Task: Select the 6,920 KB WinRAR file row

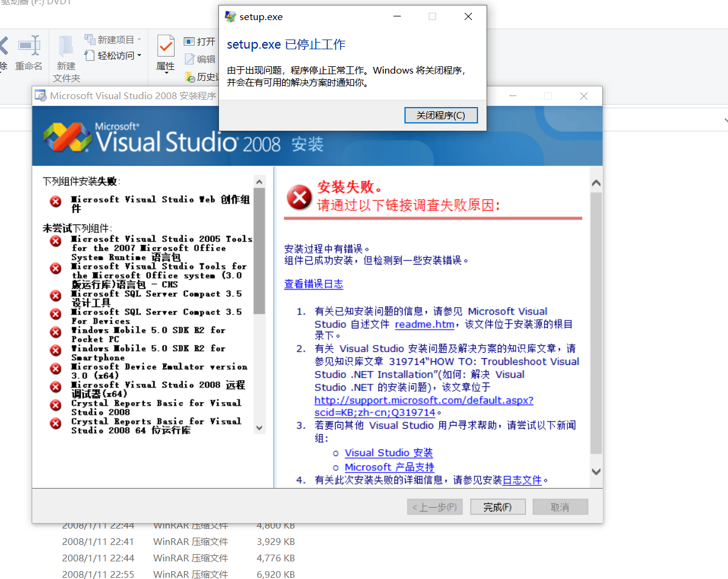Action: 178,574
